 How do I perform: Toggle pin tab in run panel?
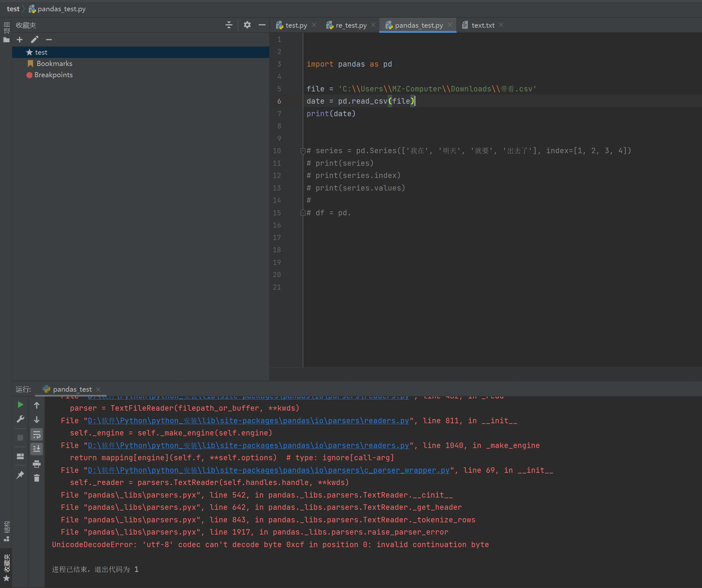[x=20, y=475]
